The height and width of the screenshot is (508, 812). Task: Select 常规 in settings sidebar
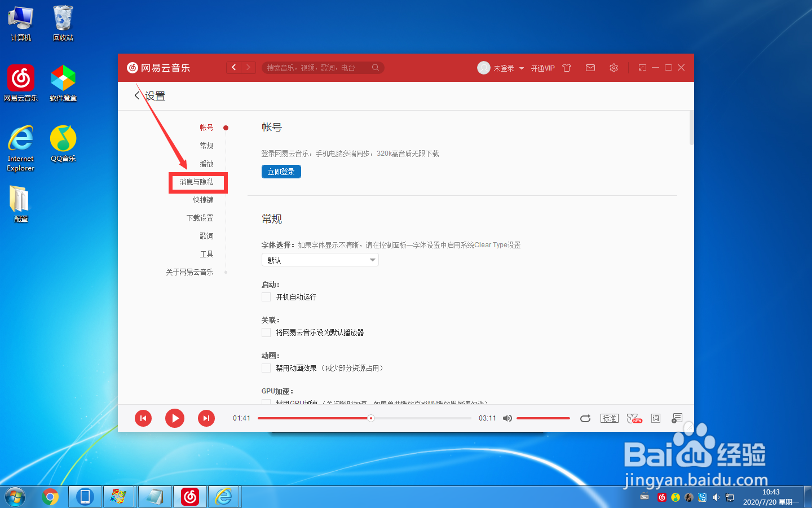coord(206,146)
